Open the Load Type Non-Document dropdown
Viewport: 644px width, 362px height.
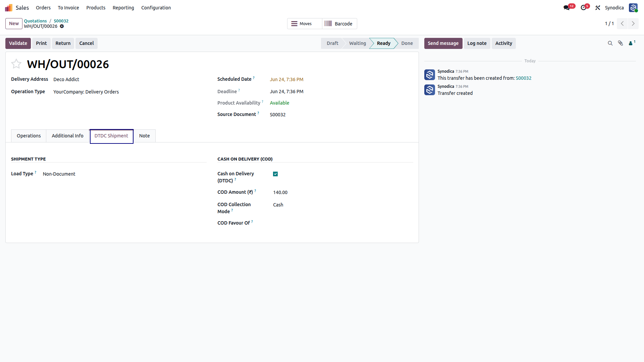click(x=124, y=174)
